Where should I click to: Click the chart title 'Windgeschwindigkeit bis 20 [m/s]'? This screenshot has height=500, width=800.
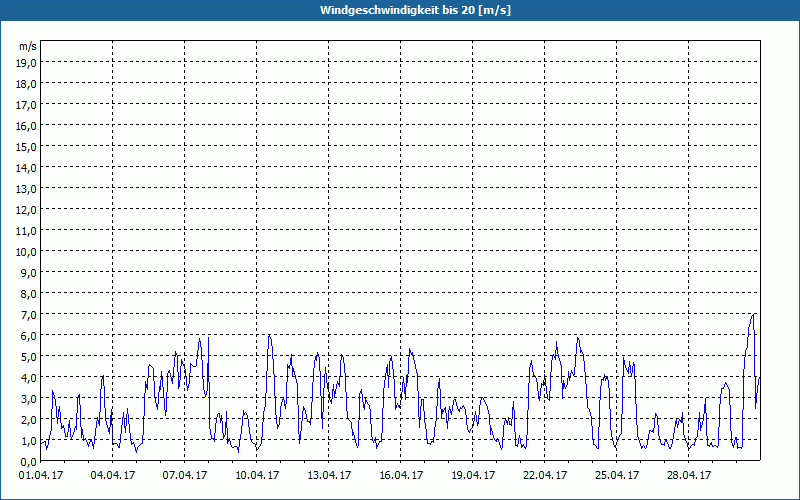click(x=415, y=10)
